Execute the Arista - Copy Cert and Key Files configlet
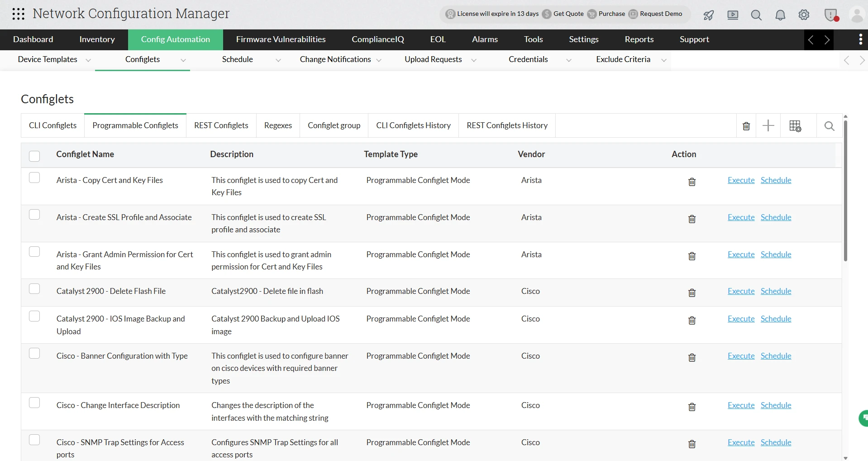This screenshot has height=461, width=868. [x=740, y=180]
